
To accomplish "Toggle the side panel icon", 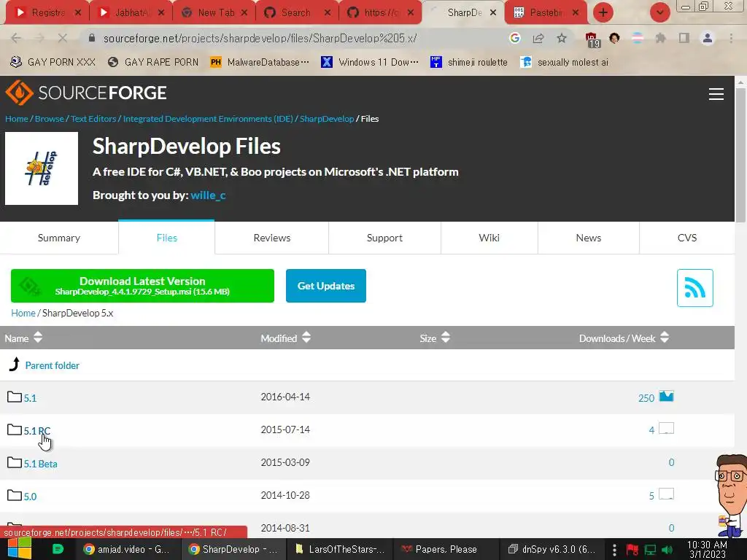I will coord(684,38).
